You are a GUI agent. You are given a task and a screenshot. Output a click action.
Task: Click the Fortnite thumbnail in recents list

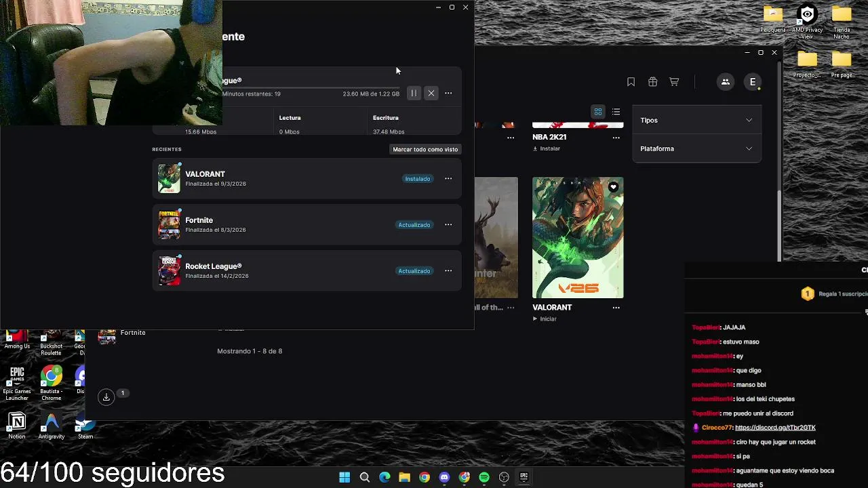(x=169, y=225)
